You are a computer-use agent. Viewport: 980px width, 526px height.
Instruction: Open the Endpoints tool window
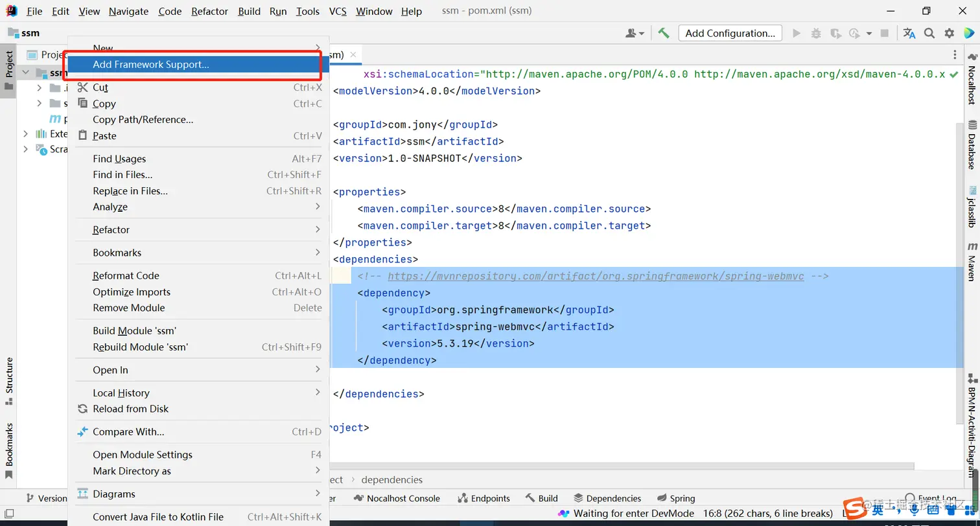click(484, 498)
